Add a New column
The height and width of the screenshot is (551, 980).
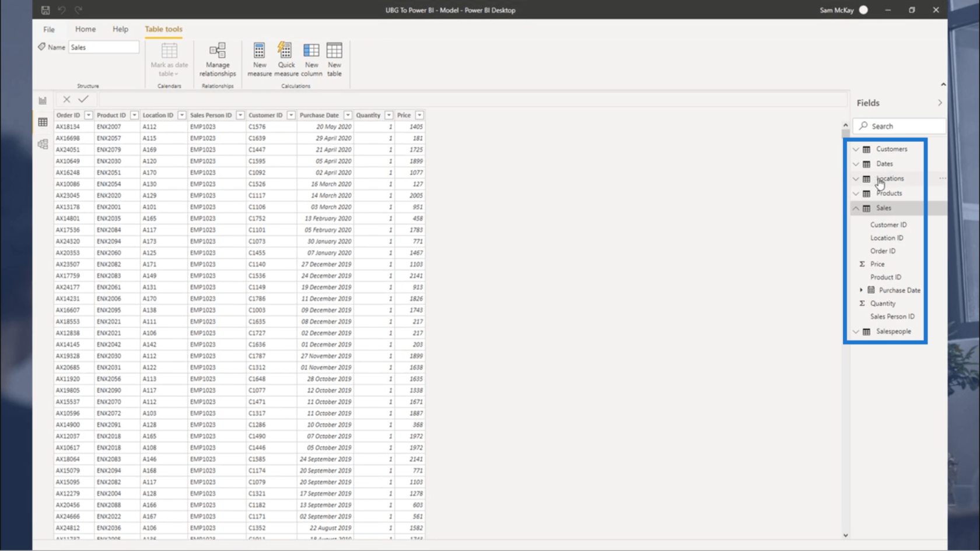coord(311,59)
